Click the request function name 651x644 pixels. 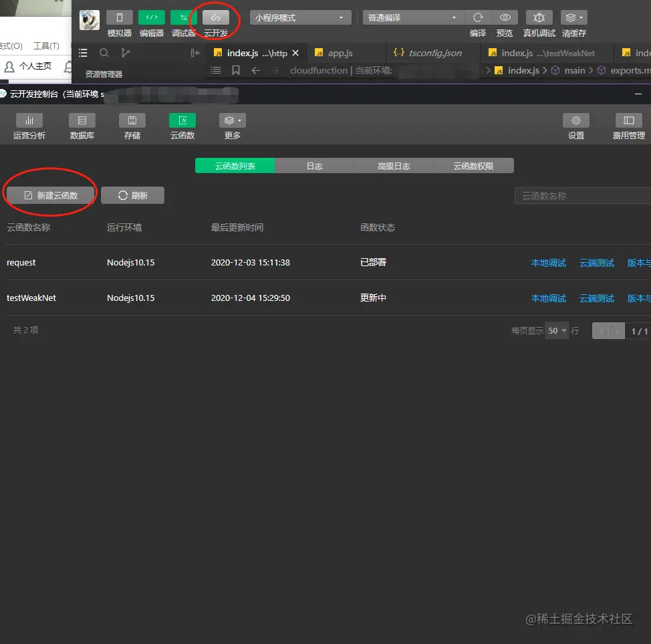click(21, 263)
